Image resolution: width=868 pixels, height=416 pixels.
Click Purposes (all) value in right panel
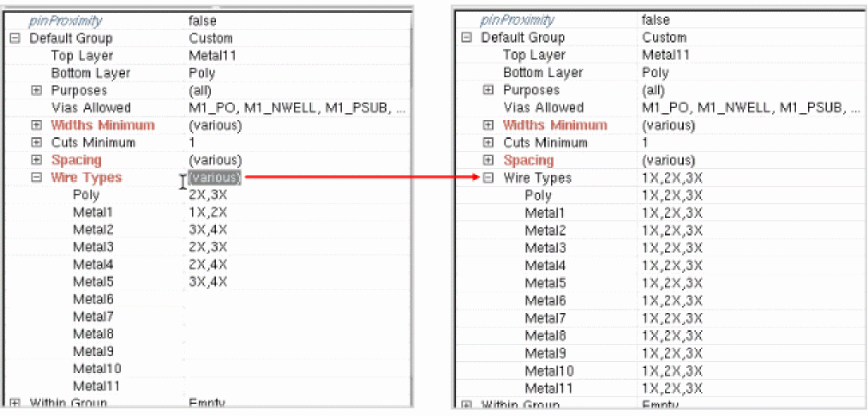tap(653, 90)
